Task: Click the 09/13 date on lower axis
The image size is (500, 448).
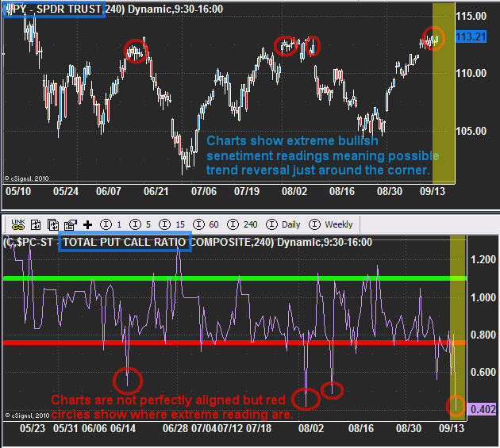Action: [x=452, y=428]
